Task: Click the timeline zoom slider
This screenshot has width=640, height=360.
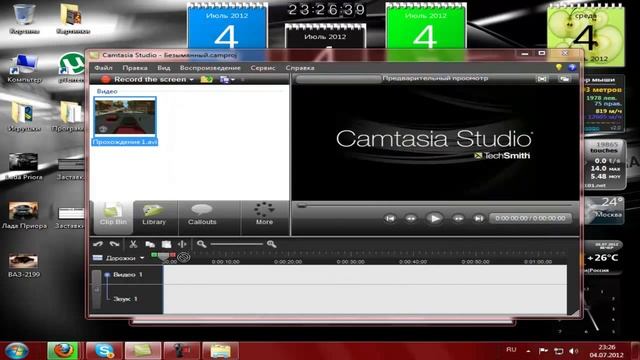Action: pyautogui.click(x=236, y=244)
